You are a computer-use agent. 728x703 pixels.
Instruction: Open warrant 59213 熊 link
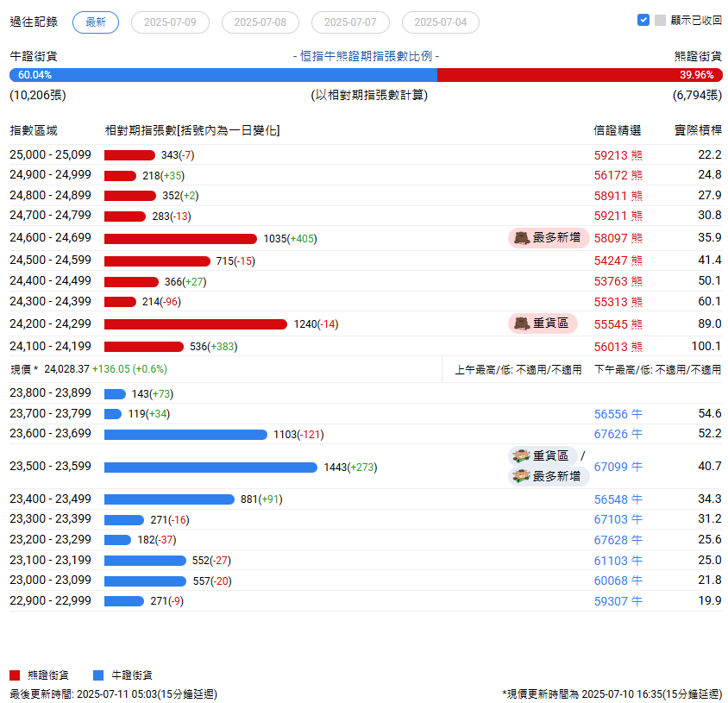(618, 155)
